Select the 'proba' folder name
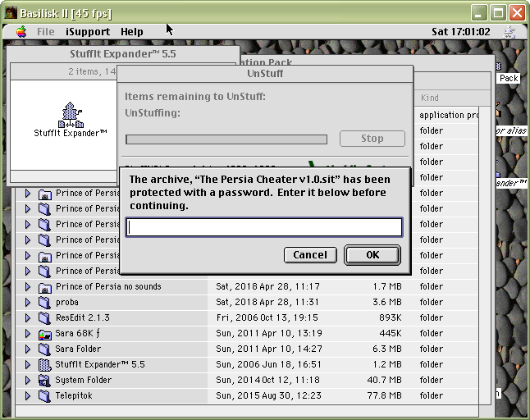530x420 pixels. tap(67, 302)
